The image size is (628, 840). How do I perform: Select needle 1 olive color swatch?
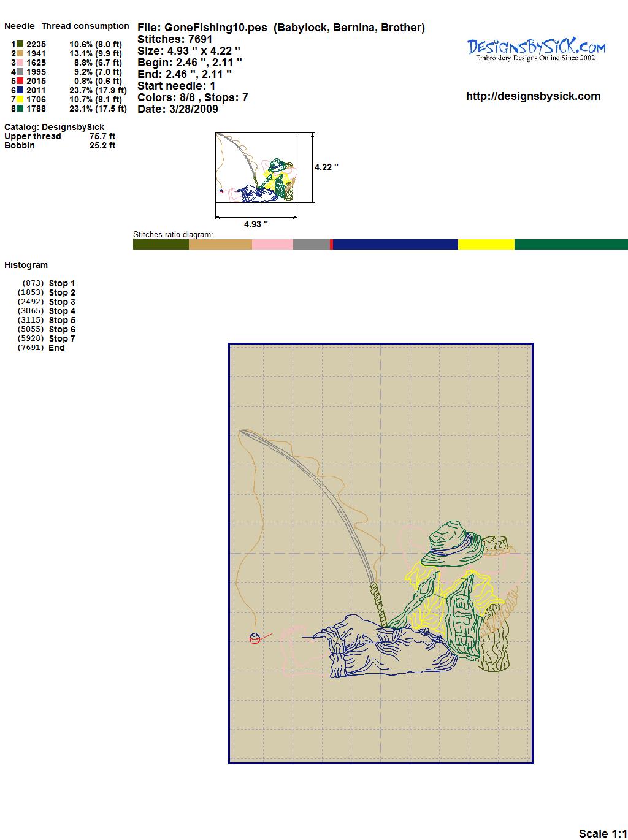click(x=20, y=44)
